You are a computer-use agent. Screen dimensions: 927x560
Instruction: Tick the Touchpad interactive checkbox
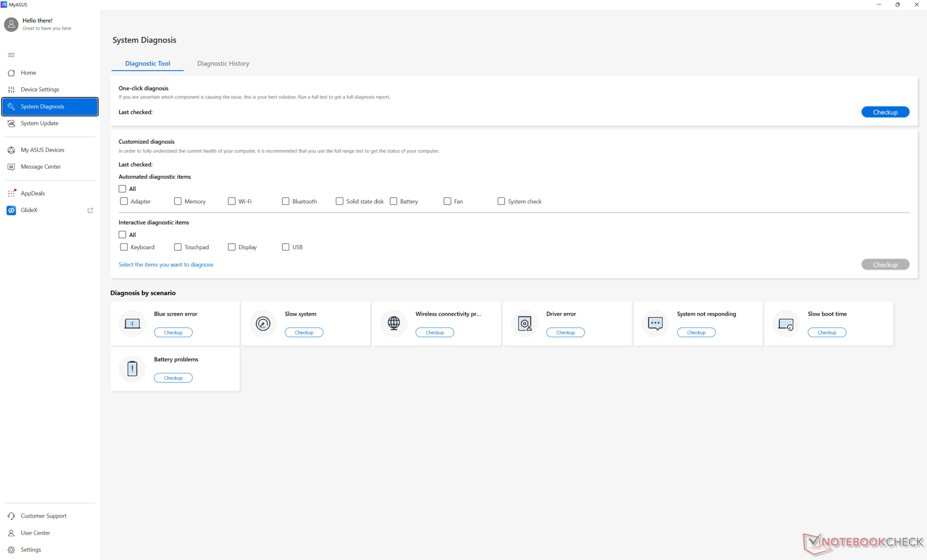tap(178, 247)
